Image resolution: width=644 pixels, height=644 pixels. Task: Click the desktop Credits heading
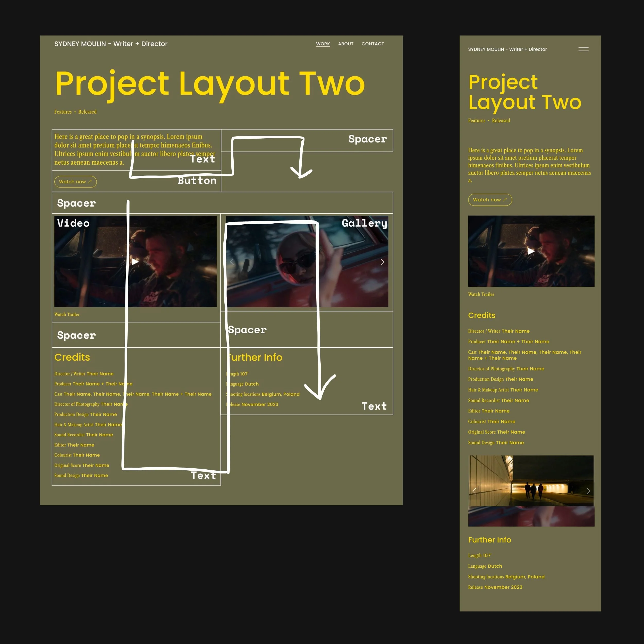[72, 357]
